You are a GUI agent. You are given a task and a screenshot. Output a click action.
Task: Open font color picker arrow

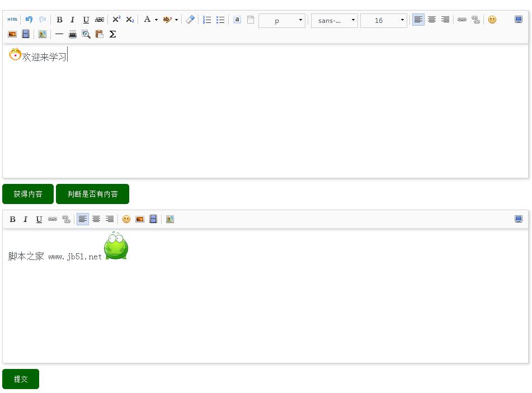pyautogui.click(x=156, y=20)
